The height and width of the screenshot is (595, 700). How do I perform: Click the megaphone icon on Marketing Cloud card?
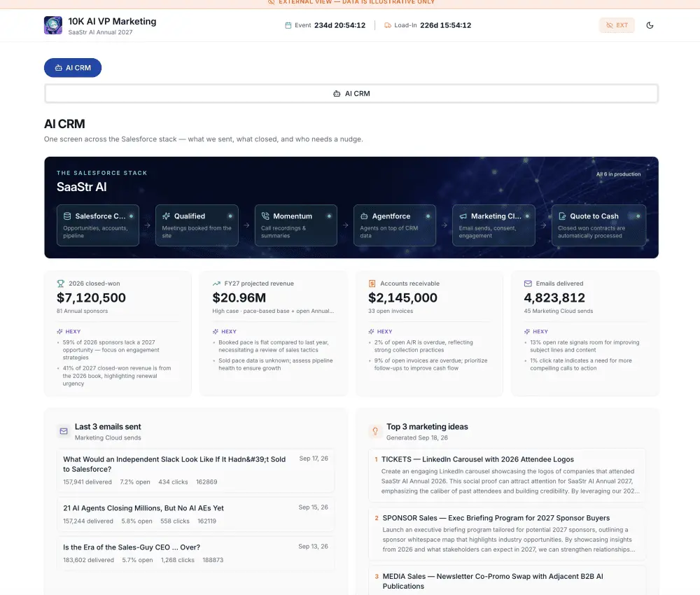[463, 216]
